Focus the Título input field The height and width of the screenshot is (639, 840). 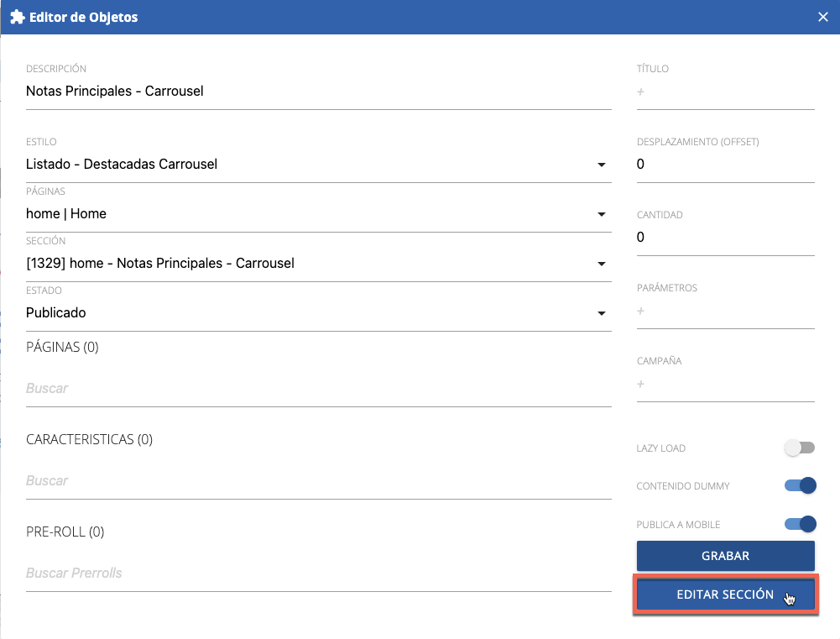(725, 92)
